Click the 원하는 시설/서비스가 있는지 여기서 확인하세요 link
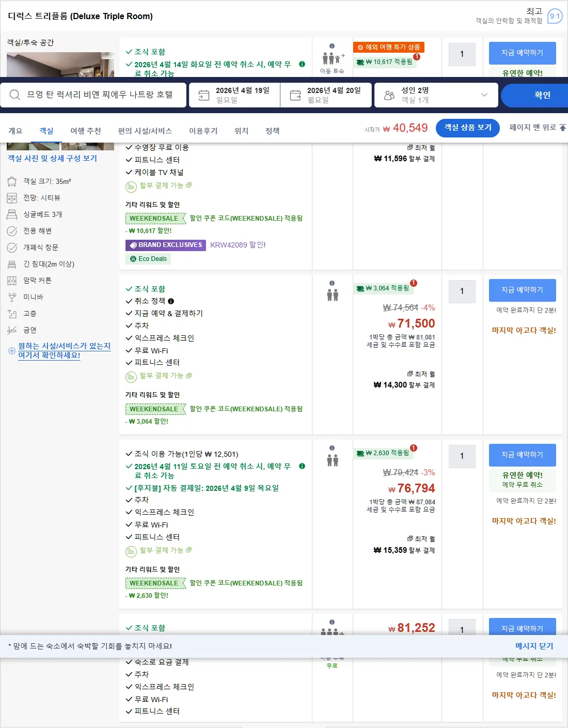Image resolution: width=568 pixels, height=728 pixels. click(65, 351)
